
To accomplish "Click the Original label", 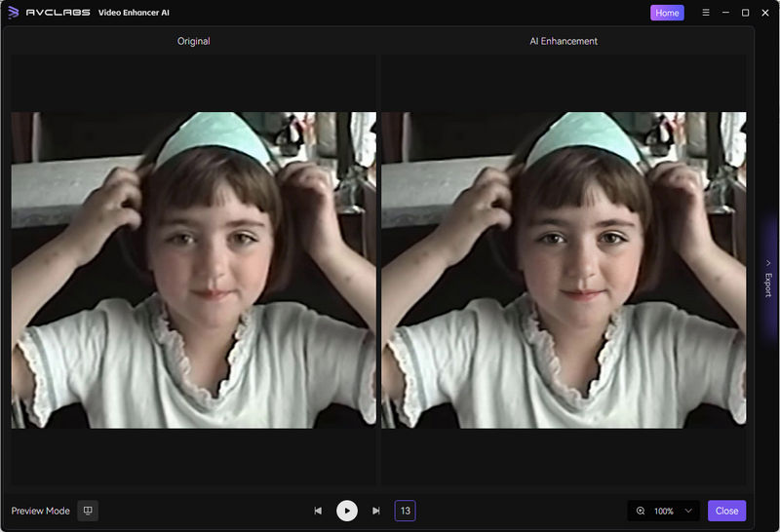I will [x=193, y=41].
